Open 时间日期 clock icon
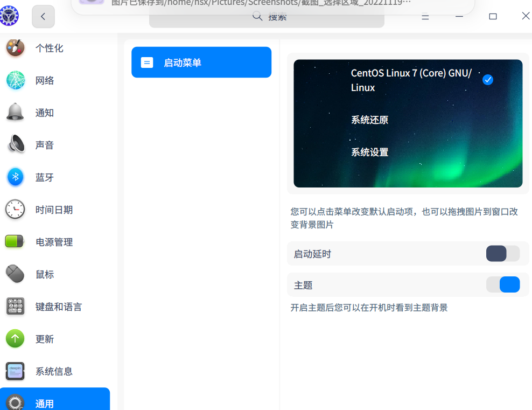Viewport: 532px width, 410px height. click(x=15, y=209)
